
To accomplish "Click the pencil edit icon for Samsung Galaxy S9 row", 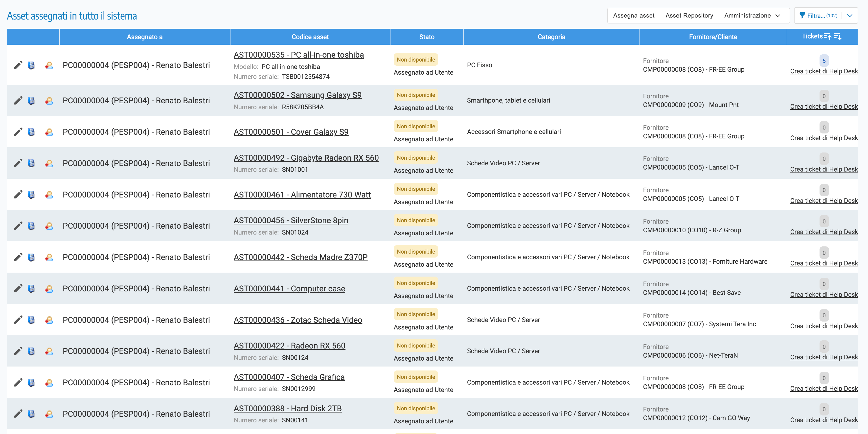I will [18, 100].
